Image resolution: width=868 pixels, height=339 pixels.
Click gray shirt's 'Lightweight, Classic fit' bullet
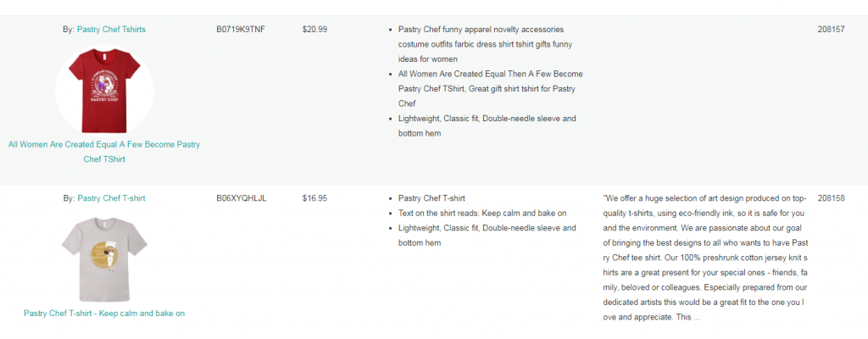tap(487, 236)
